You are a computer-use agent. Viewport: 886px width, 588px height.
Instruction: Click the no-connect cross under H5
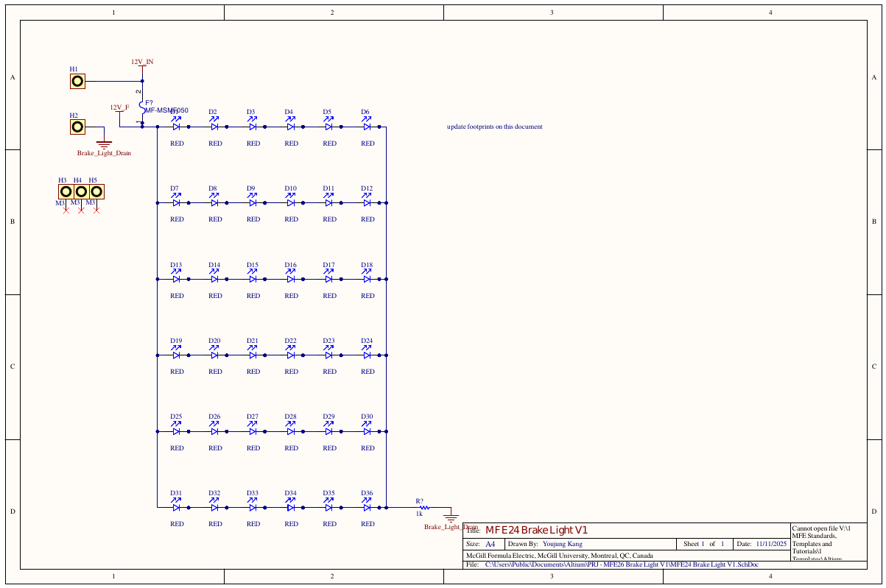pos(96,211)
